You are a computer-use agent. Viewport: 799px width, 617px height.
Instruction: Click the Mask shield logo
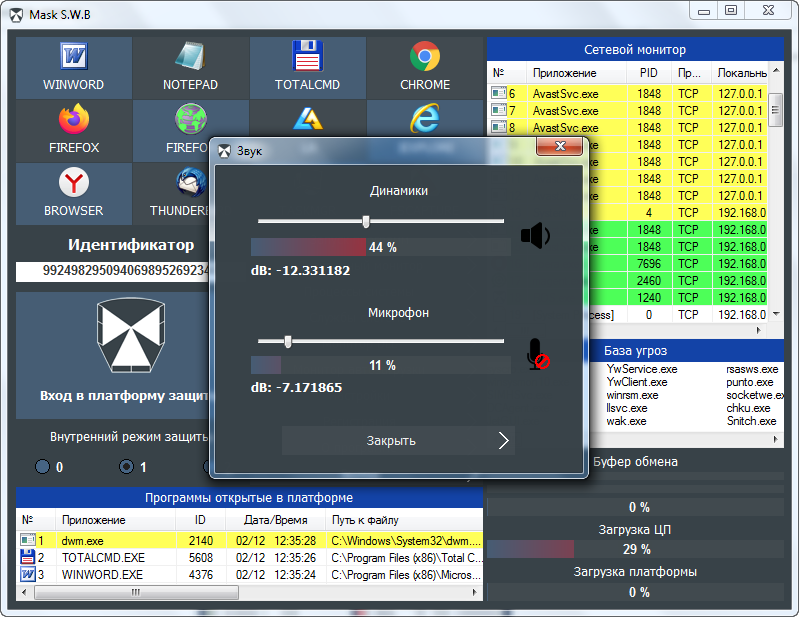click(126, 338)
